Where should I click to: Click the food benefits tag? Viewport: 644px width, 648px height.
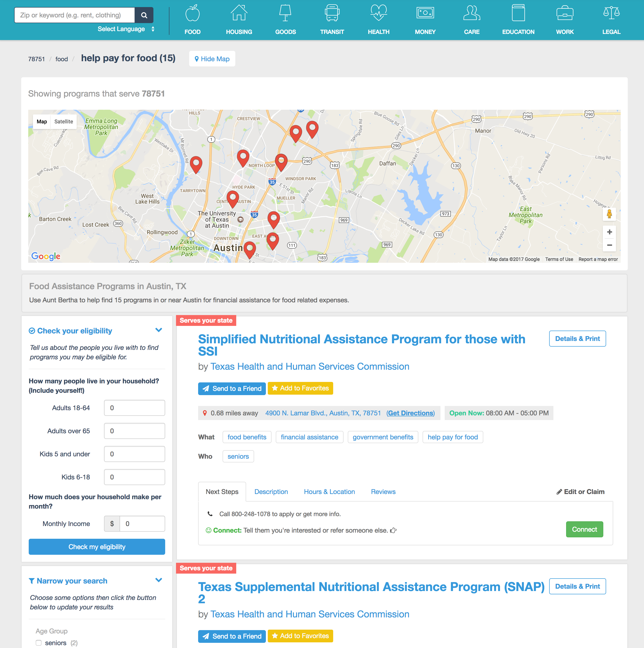coord(247,437)
